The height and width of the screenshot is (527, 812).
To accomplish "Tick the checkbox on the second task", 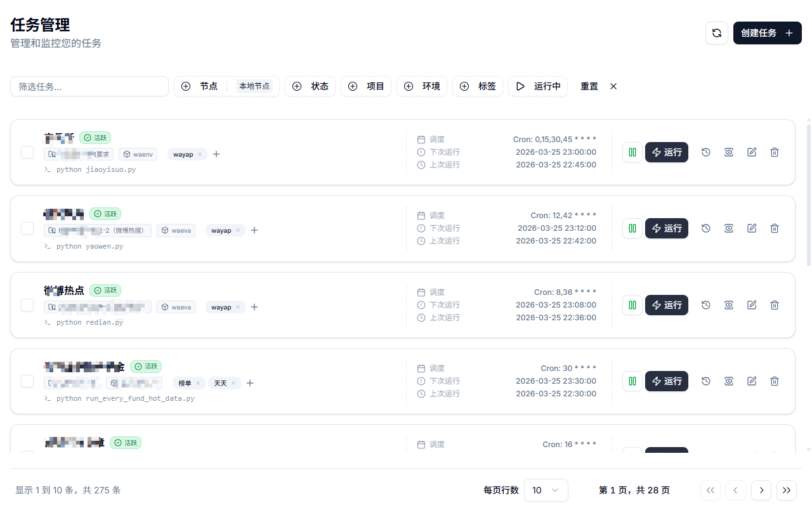I will [27, 228].
